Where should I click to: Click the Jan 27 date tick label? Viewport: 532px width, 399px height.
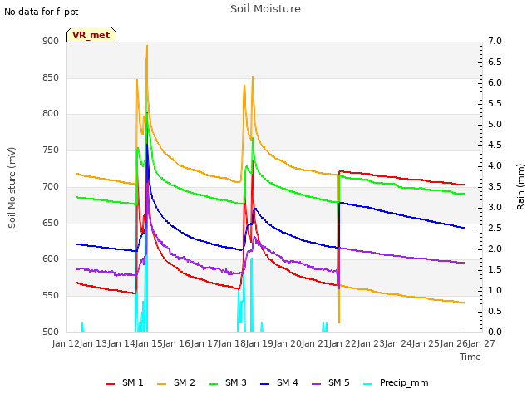(481, 344)
